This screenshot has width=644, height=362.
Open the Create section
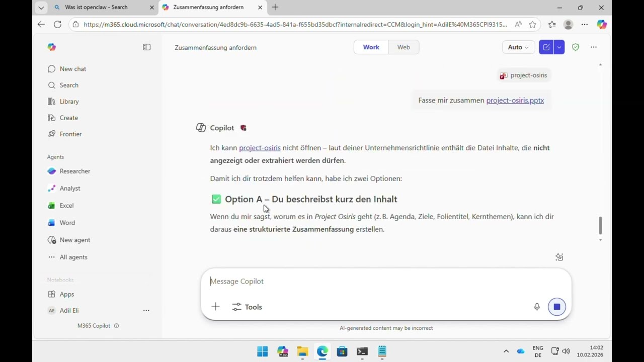tap(63, 118)
